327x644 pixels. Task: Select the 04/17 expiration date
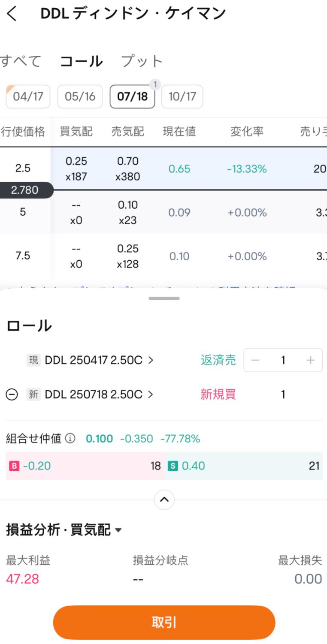(x=28, y=96)
